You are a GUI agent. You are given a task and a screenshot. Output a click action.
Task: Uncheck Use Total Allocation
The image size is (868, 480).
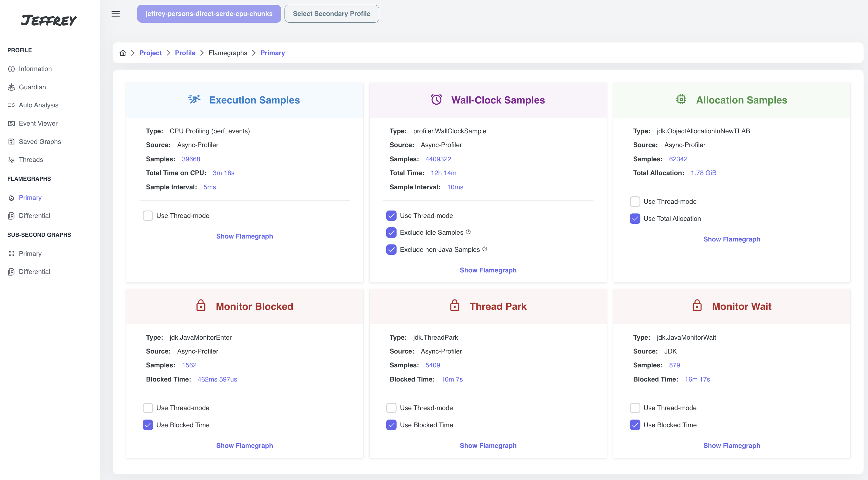coord(635,219)
